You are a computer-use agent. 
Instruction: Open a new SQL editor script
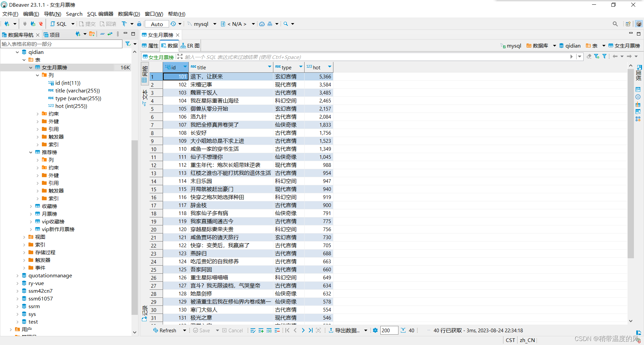(58, 24)
